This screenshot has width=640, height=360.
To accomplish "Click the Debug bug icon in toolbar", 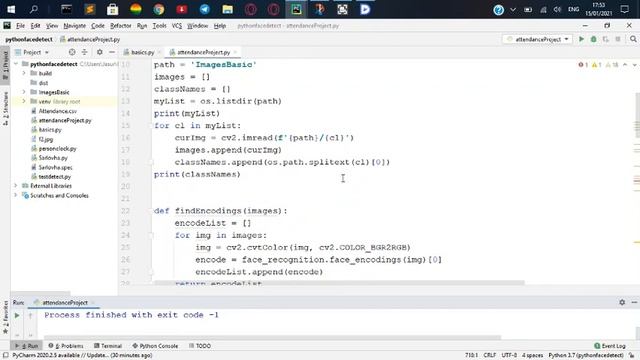I will pos(593,39).
